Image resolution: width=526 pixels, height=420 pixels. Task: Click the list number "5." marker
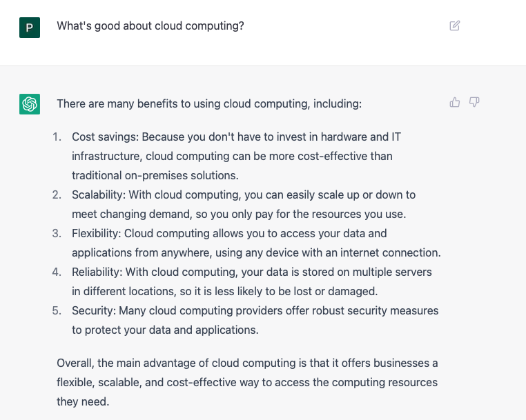coord(57,310)
